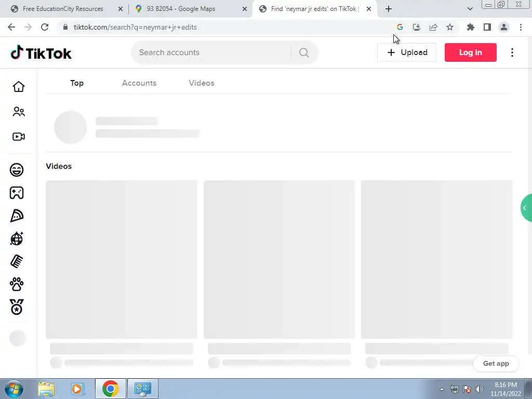Image resolution: width=532 pixels, height=399 pixels.
Task: Click the Upload button
Action: pyautogui.click(x=407, y=52)
